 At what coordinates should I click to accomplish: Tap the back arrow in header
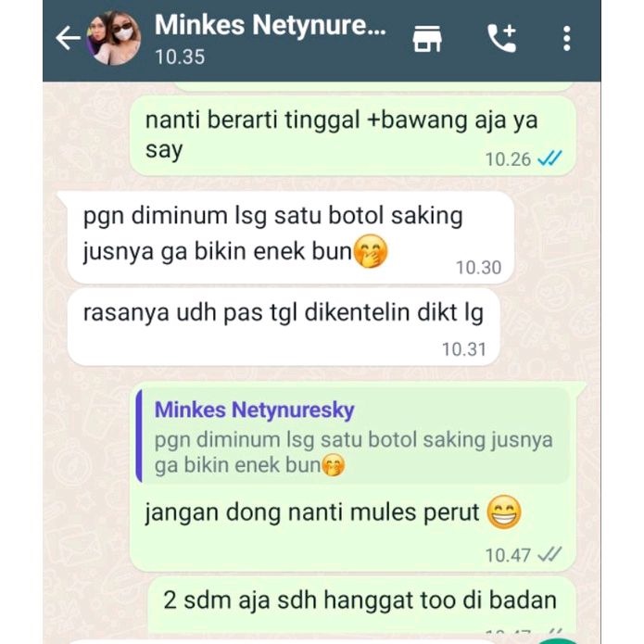pyautogui.click(x=68, y=38)
